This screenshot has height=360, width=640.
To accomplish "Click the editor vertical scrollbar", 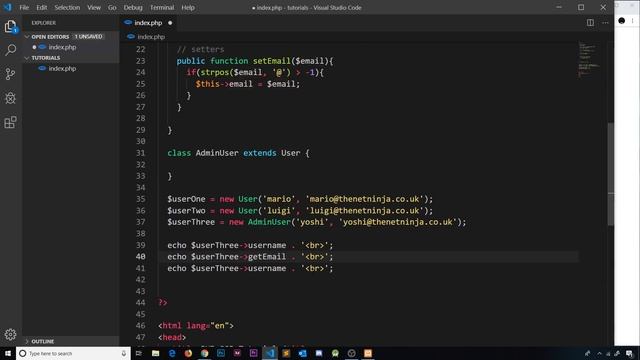I will [611, 174].
